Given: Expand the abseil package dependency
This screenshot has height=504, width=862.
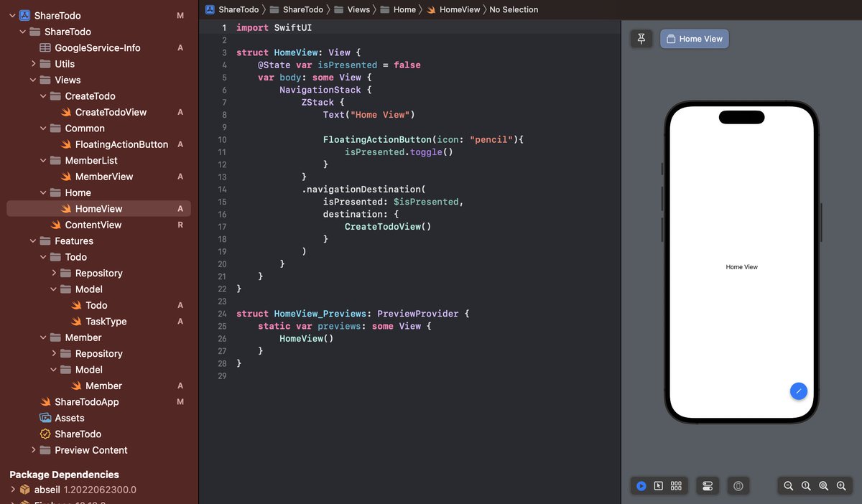Looking at the screenshot, I should click(12, 490).
